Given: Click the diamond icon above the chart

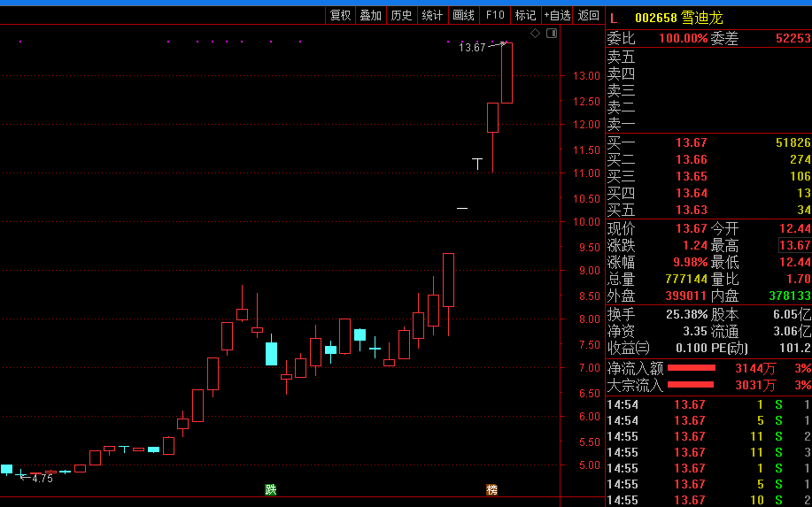Looking at the screenshot, I should click(535, 34).
